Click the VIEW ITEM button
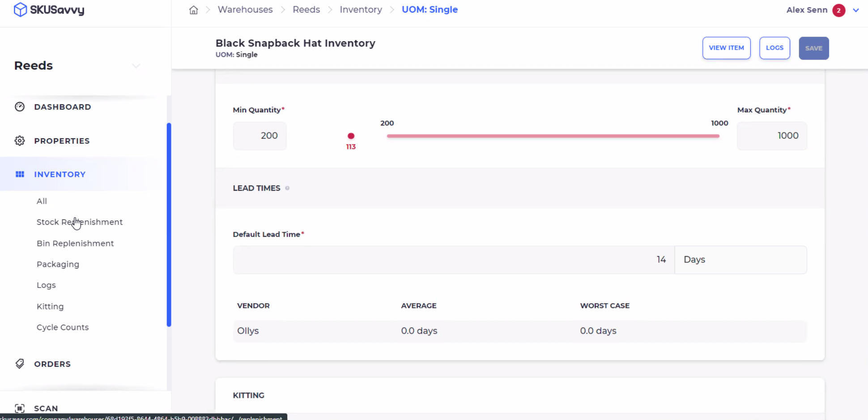 (726, 48)
